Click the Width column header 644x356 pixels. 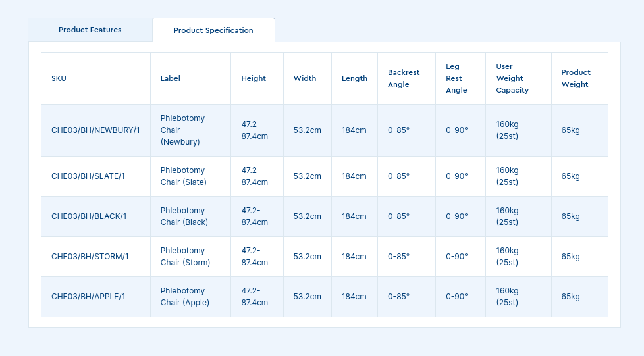click(x=305, y=78)
